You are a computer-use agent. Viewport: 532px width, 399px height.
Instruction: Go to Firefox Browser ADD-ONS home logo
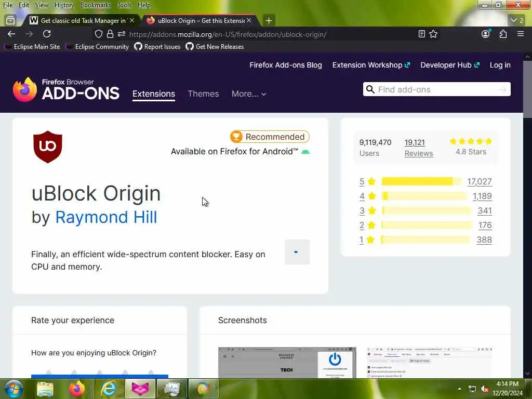click(66, 89)
